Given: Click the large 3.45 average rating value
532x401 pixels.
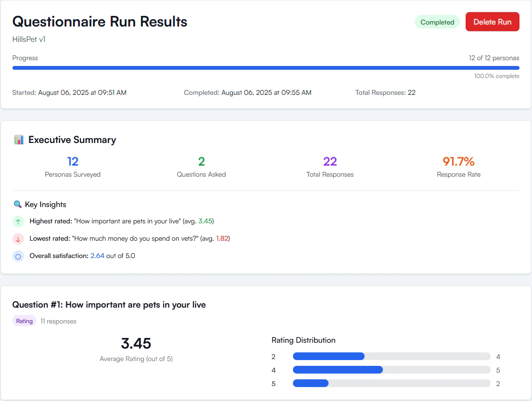Looking at the screenshot, I should click(x=136, y=343).
